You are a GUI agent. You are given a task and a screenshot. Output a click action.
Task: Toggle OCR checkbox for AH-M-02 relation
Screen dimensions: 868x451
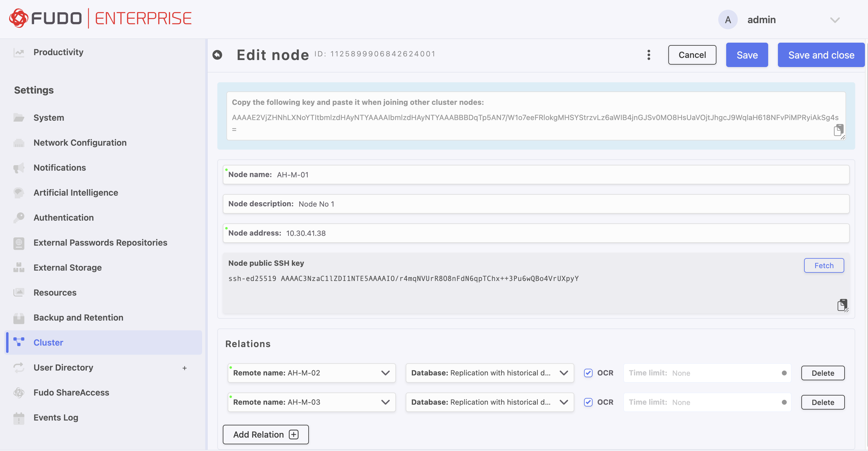point(588,373)
